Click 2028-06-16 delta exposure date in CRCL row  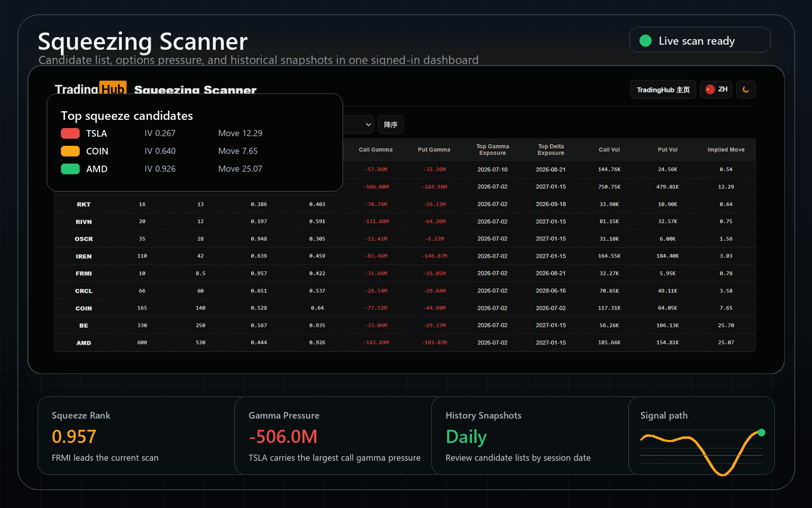(551, 291)
